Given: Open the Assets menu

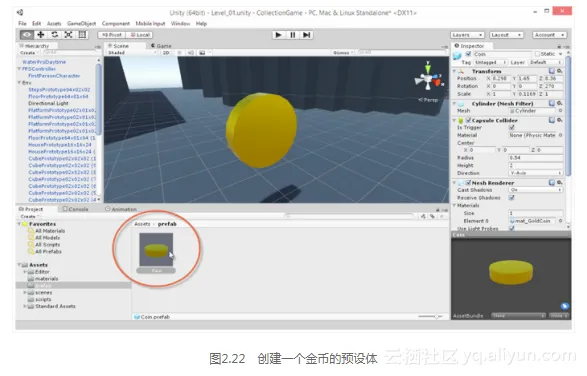Looking at the screenshot, I should [54, 24].
